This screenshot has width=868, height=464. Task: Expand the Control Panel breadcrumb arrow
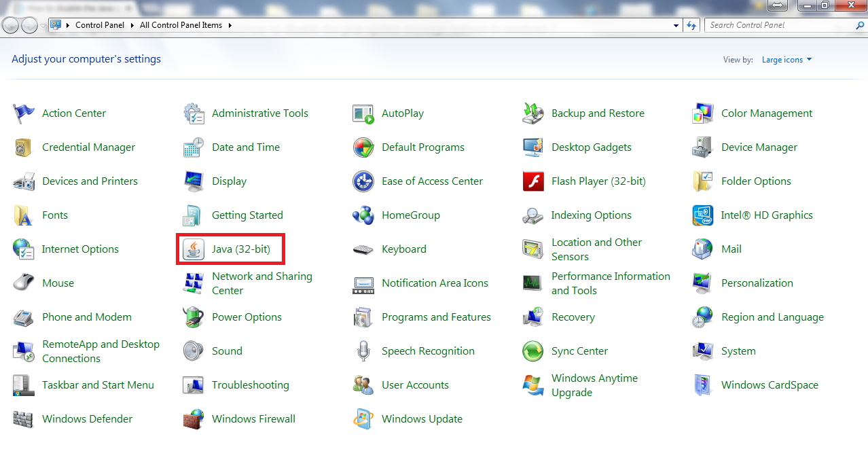131,25
